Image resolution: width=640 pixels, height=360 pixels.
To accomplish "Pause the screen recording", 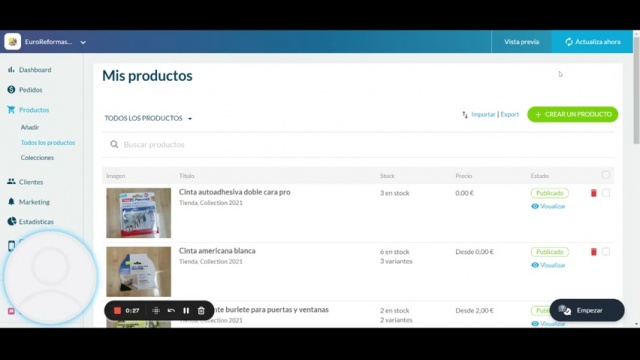I will [186, 311].
